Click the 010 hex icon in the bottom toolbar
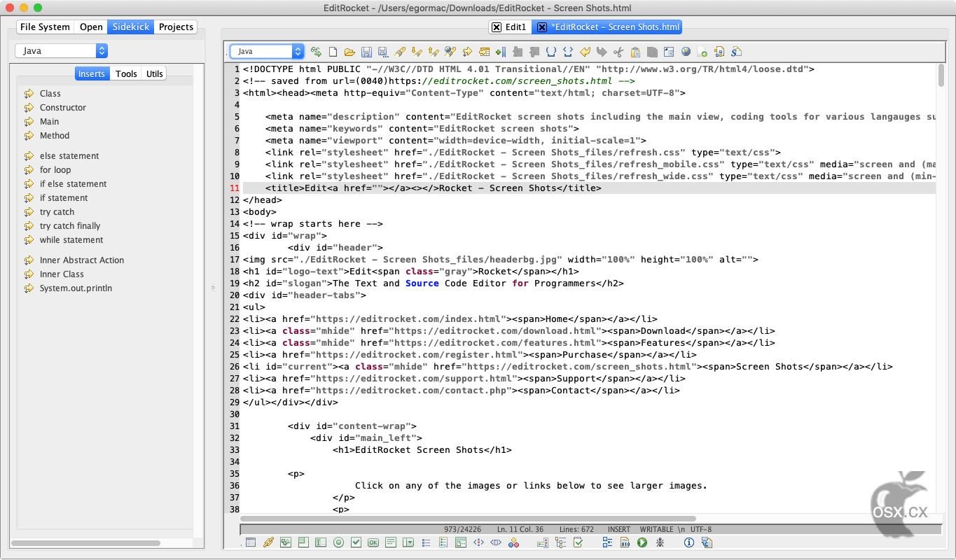Screen dimensions: 956x560 [625, 542]
